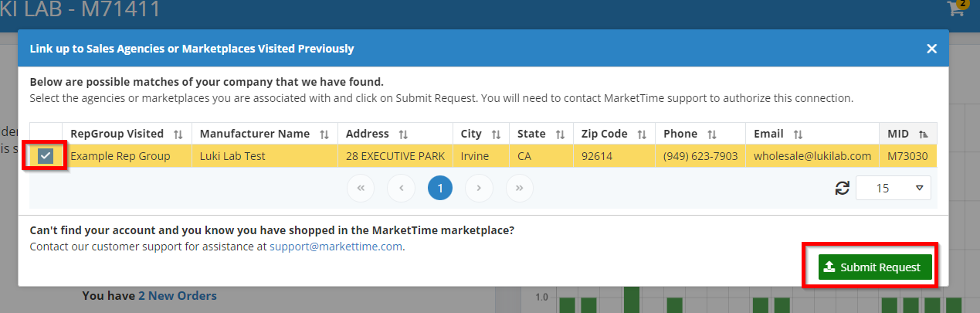This screenshot has width=980, height=313.
Task: Uncheck the Example Rep Group row checkbox
Action: click(x=46, y=156)
